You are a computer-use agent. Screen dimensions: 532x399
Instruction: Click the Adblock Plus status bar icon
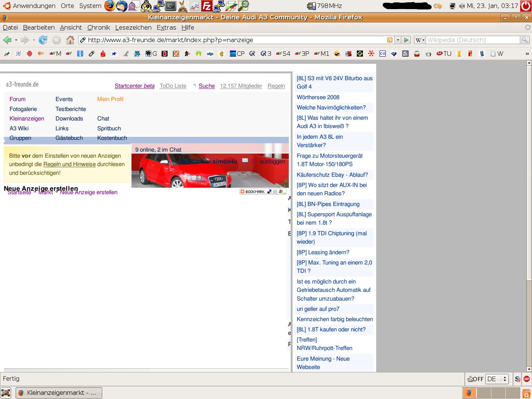pyautogui.click(x=527, y=379)
